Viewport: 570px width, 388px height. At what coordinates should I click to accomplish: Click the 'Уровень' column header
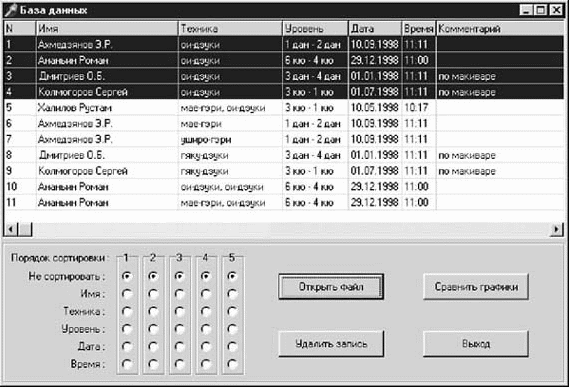click(x=315, y=28)
